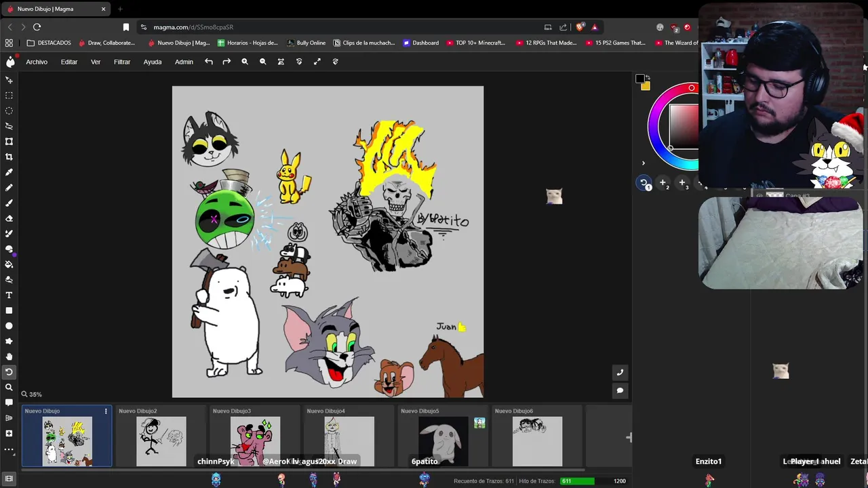The image size is (868, 488).
Task: Add a new artboard with plus button
Action: 629,437
